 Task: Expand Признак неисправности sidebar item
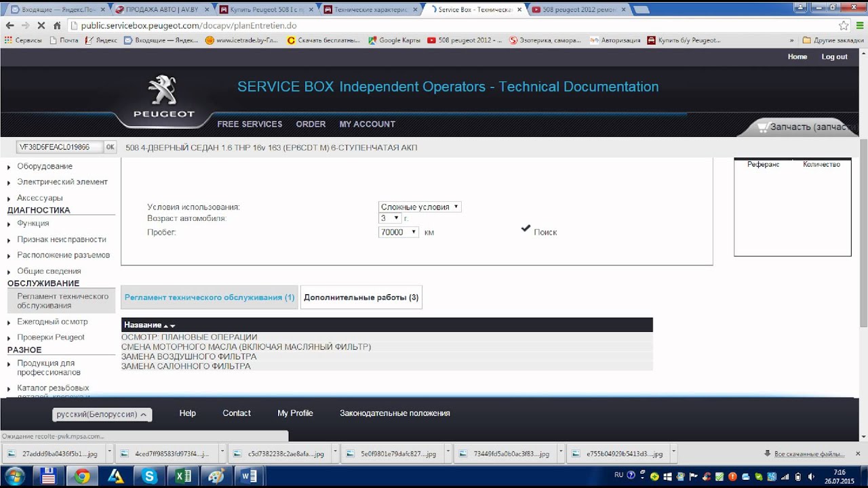(62, 239)
